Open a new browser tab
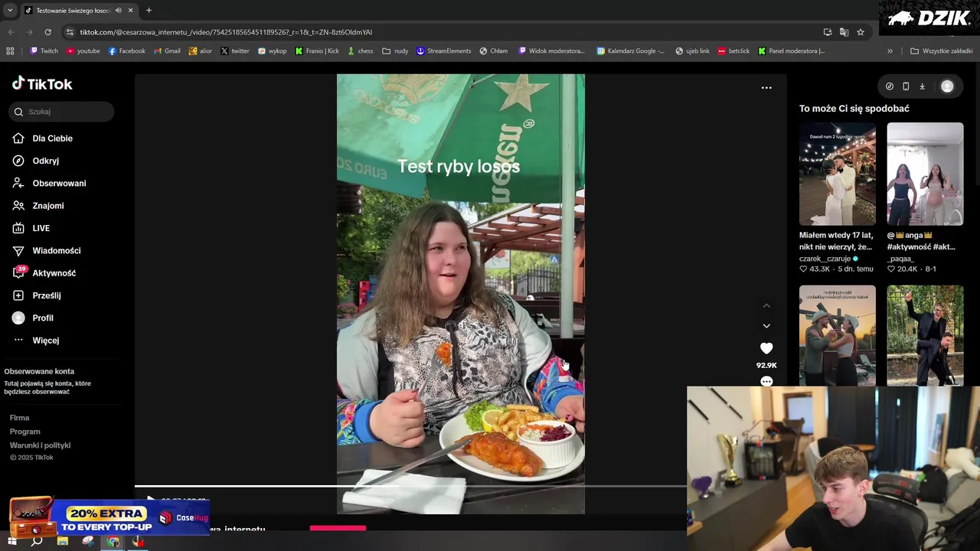The image size is (980, 551). [149, 11]
